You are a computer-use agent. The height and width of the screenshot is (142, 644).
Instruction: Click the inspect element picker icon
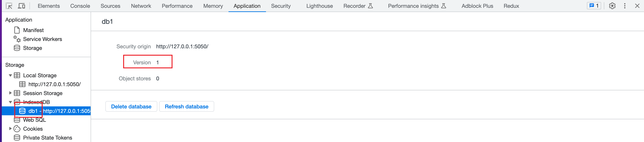[x=9, y=6]
